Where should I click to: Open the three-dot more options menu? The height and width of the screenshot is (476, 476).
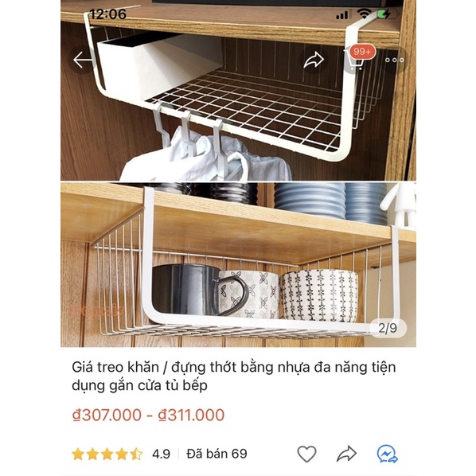tap(394, 60)
